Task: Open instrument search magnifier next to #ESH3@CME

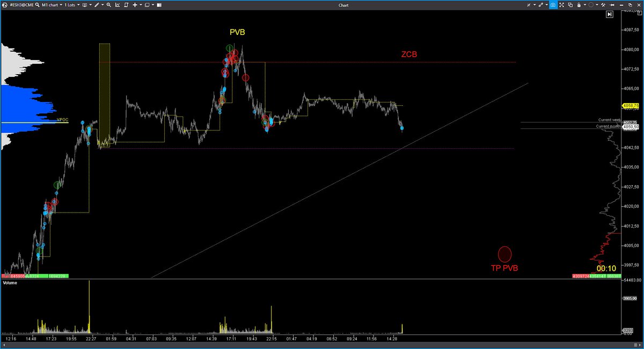Action: point(37,5)
